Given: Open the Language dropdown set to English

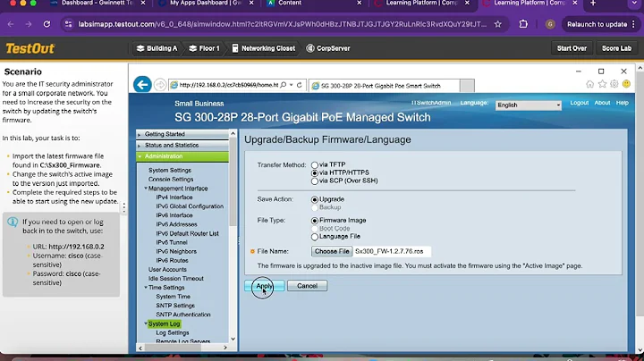Looking at the screenshot, I should [529, 105].
